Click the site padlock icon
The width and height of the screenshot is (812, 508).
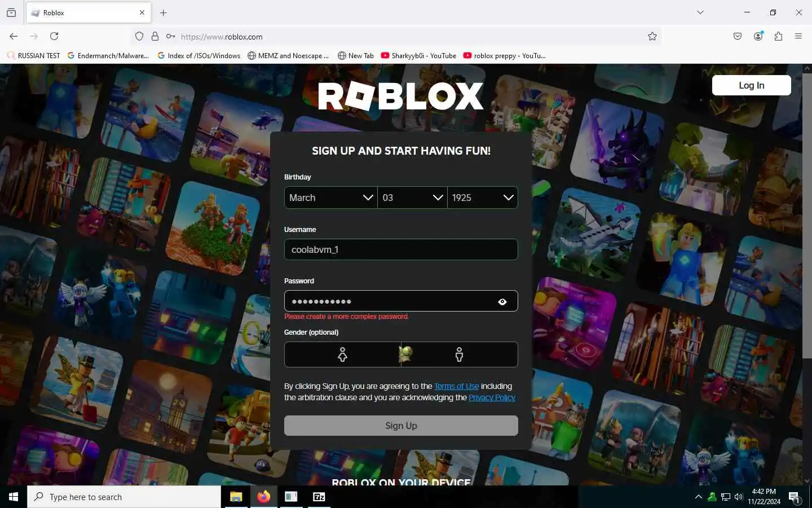[x=155, y=37]
